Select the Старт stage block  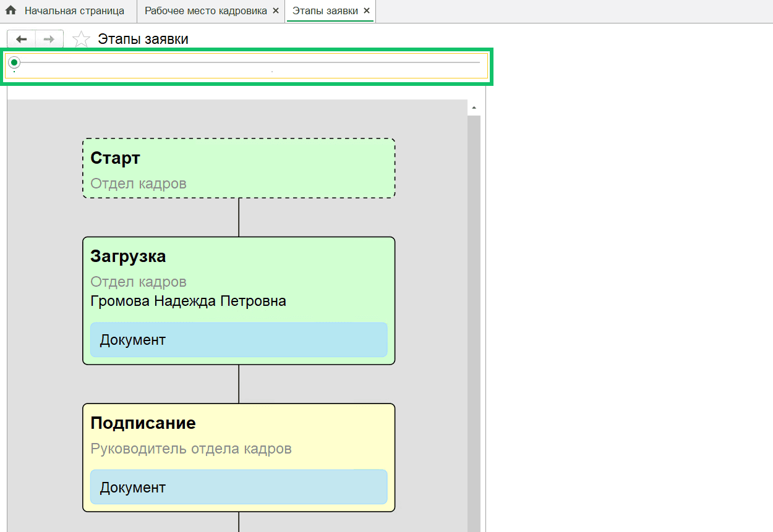(x=239, y=168)
